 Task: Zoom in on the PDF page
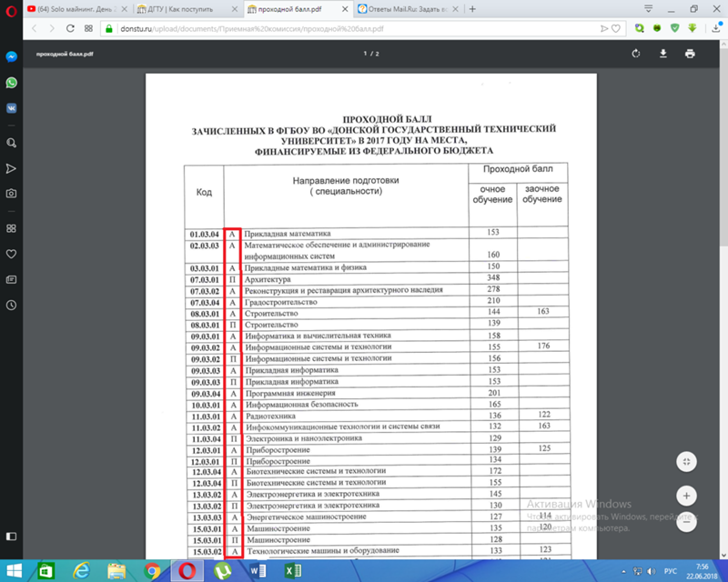click(686, 497)
